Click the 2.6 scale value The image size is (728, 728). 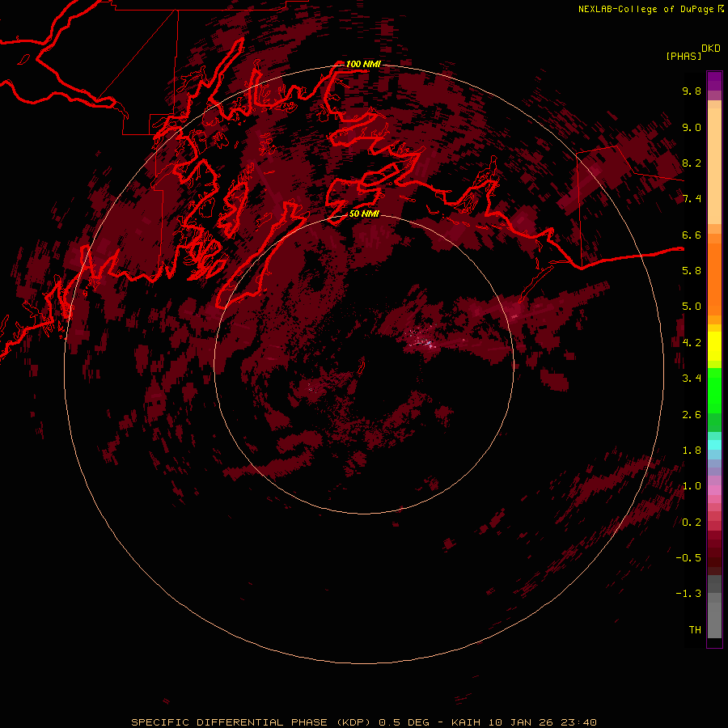pos(692,415)
